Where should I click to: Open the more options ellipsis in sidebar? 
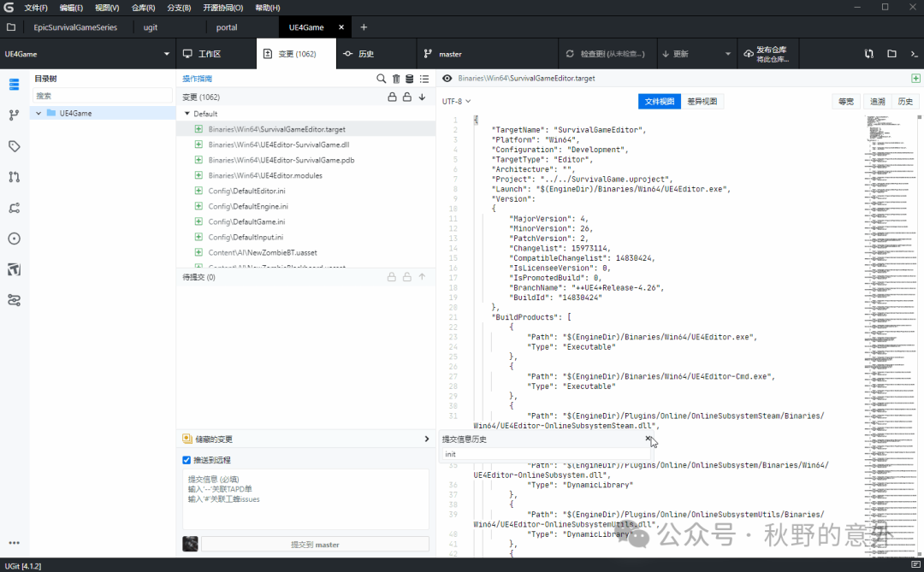point(15,543)
